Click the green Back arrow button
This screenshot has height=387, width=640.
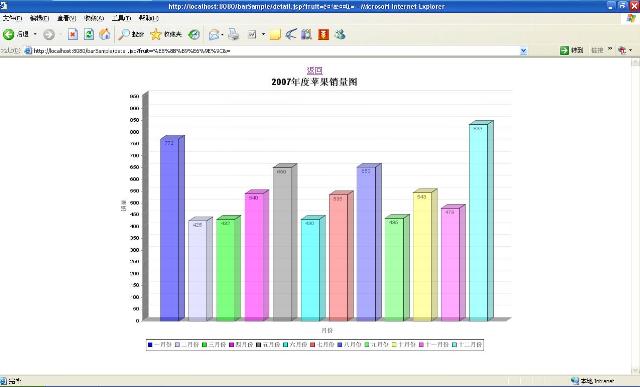9,35
